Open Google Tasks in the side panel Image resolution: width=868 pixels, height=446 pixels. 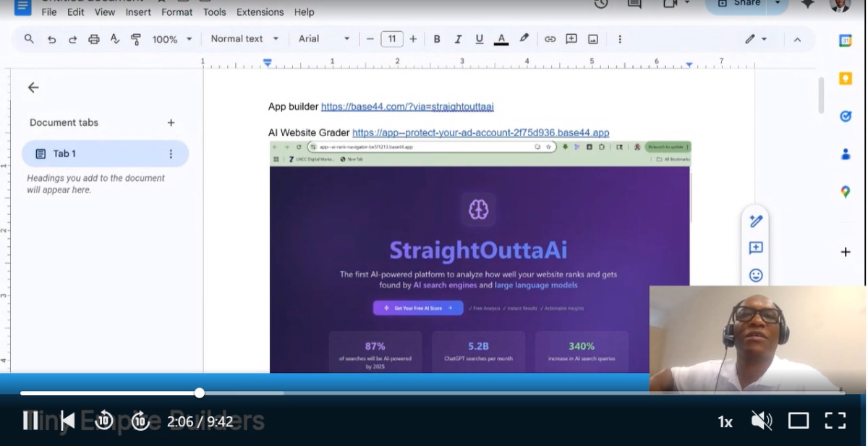845,116
